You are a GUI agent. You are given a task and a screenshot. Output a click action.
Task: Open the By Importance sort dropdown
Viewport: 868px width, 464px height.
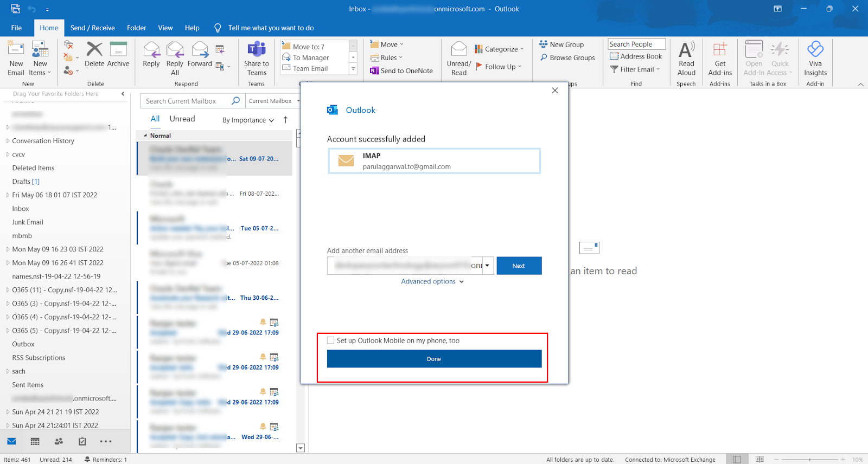[248, 120]
